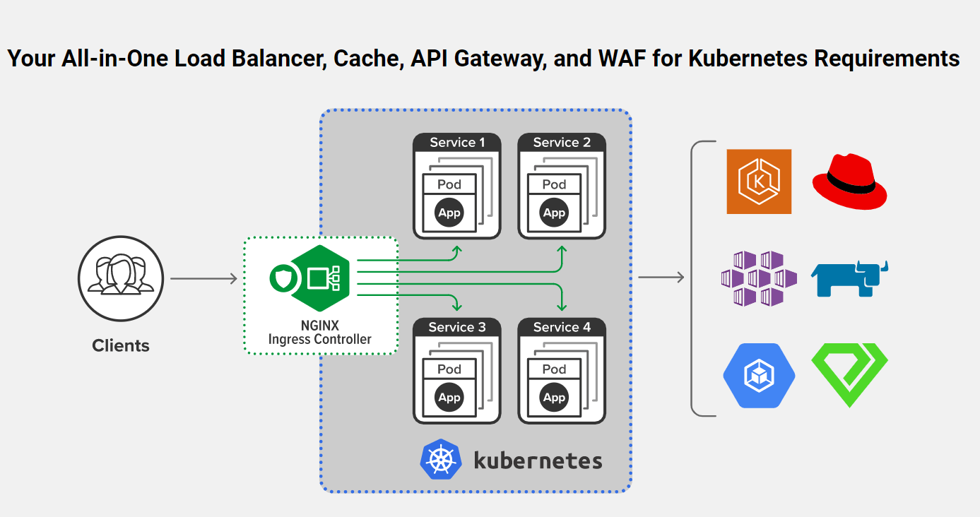Click the Clients people icon
Screen dimensions: 980x517
click(121, 278)
